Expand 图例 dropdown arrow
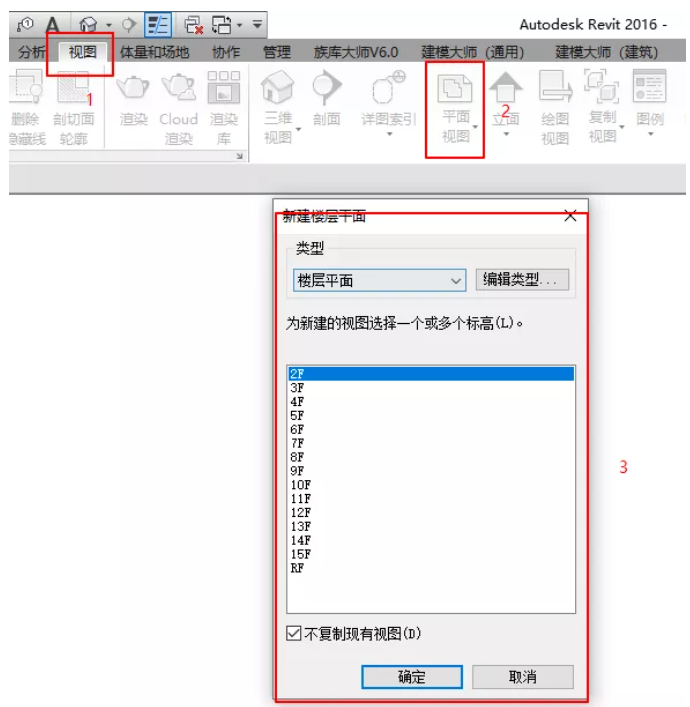This screenshot has height=707, width=690. [x=650, y=134]
